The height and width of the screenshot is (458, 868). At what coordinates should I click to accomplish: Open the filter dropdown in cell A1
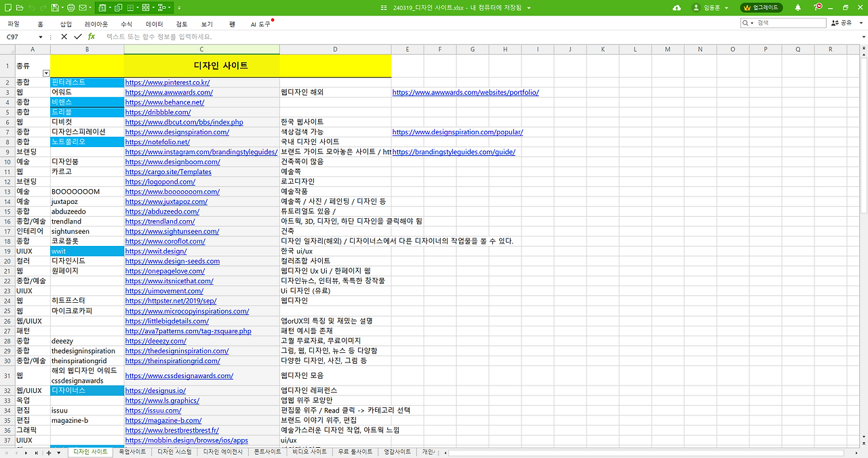46,72
